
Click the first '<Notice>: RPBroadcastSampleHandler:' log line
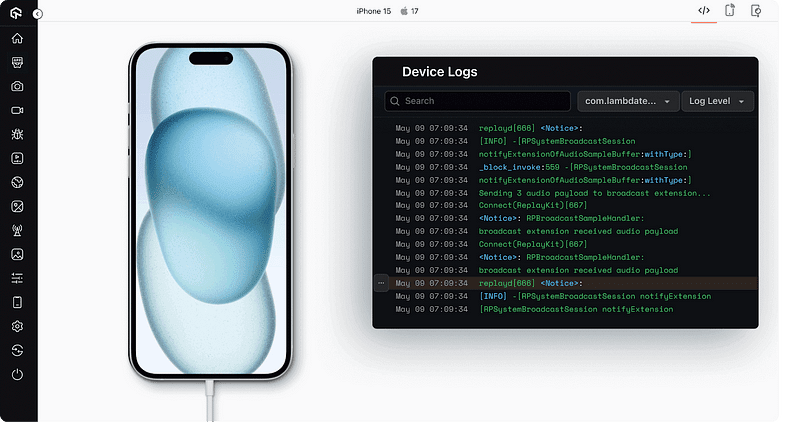pos(561,218)
